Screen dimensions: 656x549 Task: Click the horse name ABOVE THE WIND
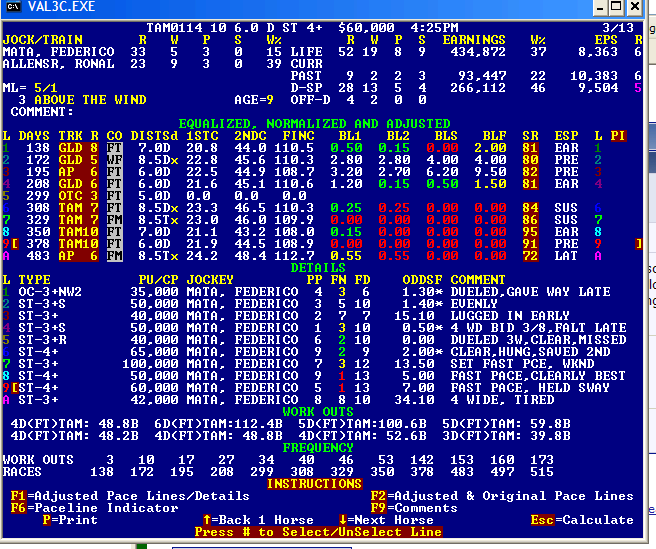(x=90, y=100)
